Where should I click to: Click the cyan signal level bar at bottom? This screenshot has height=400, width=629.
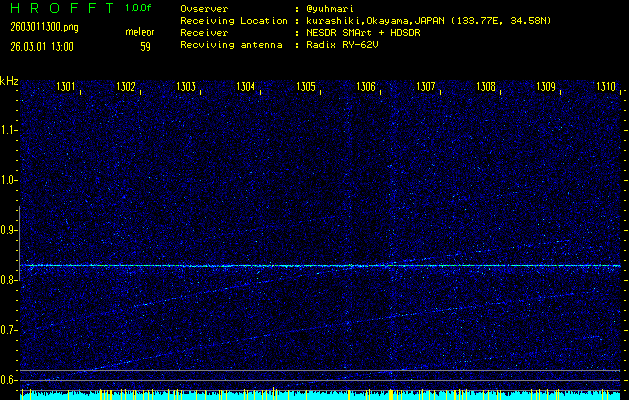point(320,395)
